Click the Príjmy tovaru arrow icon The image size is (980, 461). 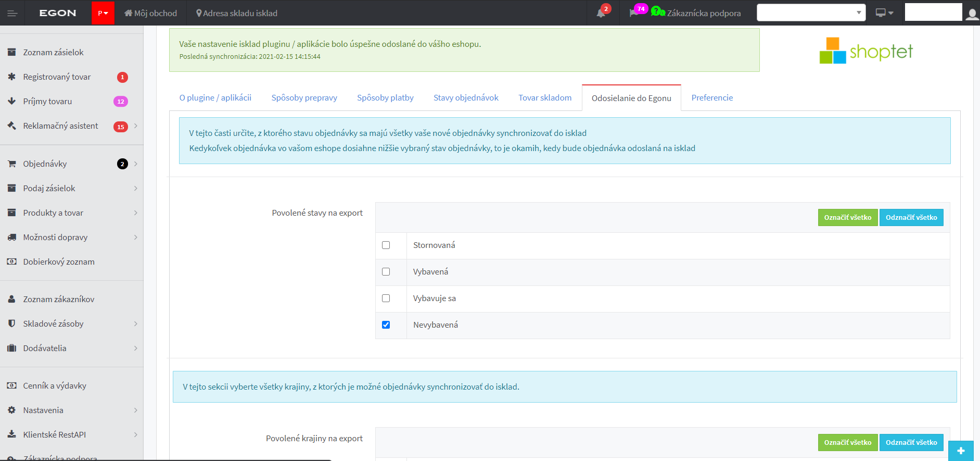[x=11, y=101]
